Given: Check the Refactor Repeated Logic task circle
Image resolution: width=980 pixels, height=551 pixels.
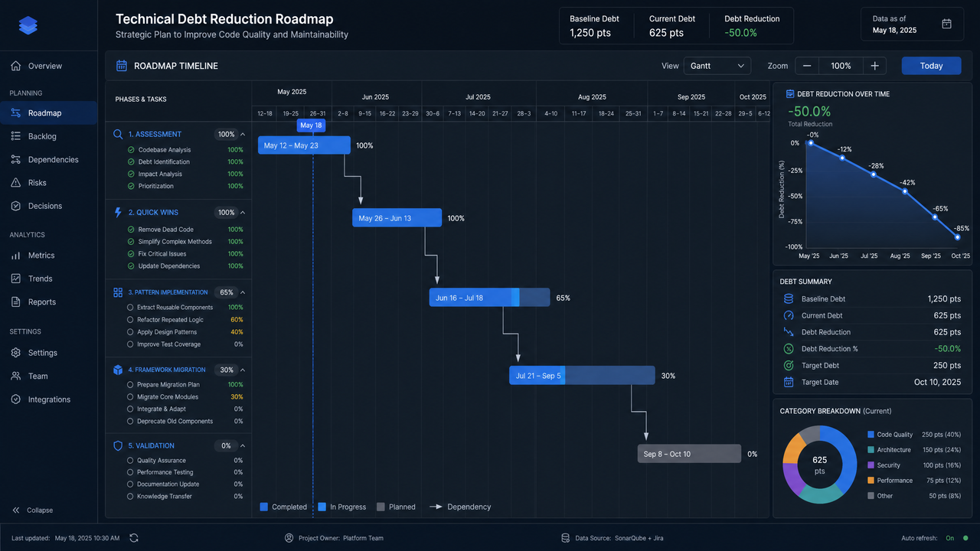Looking at the screenshot, I should coord(131,320).
